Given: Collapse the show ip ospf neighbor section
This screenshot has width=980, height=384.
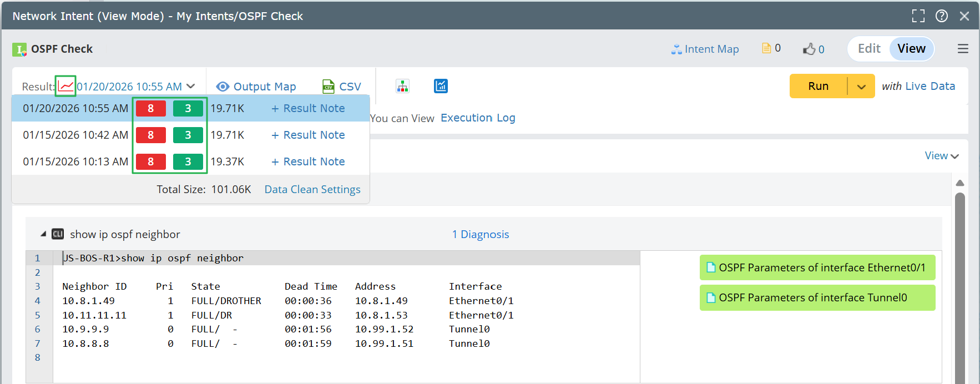Looking at the screenshot, I should tap(43, 234).
